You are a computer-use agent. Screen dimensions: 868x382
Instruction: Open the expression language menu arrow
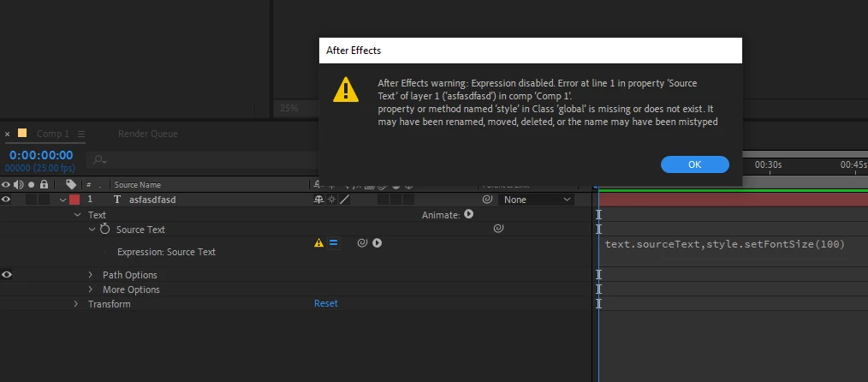coord(377,242)
